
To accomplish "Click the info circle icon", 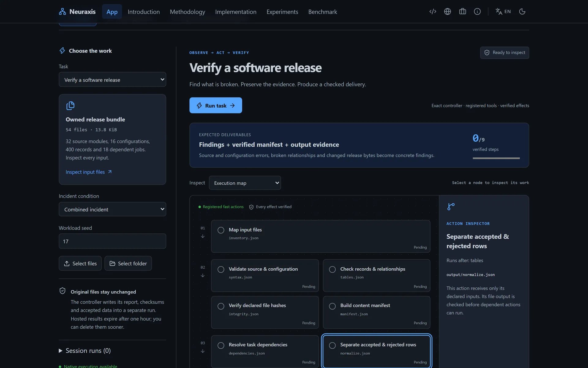I will pyautogui.click(x=477, y=12).
